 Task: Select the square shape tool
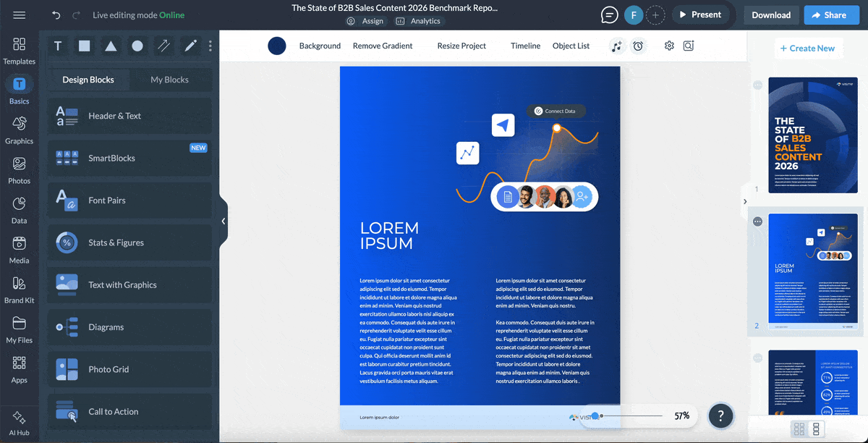(85, 46)
